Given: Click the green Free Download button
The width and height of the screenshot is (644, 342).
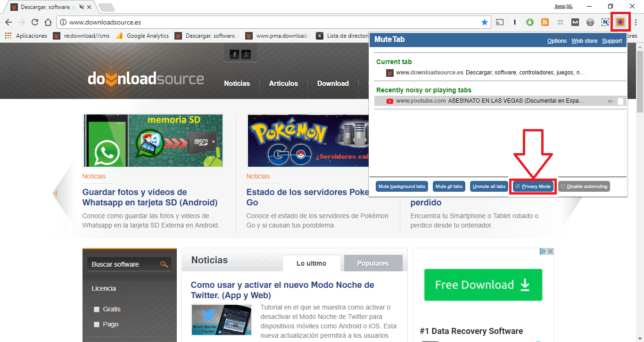Looking at the screenshot, I should pyautogui.click(x=483, y=285).
